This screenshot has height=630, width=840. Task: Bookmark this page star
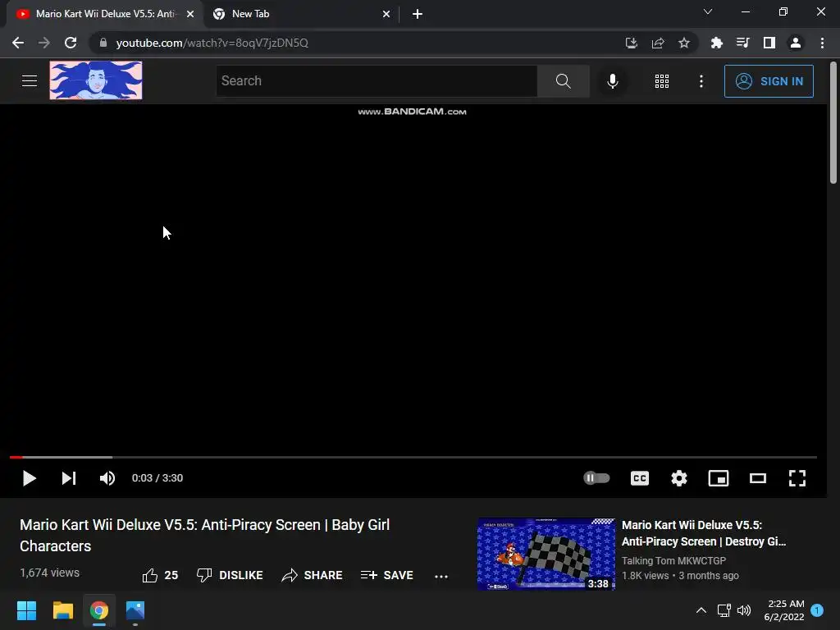click(x=683, y=43)
